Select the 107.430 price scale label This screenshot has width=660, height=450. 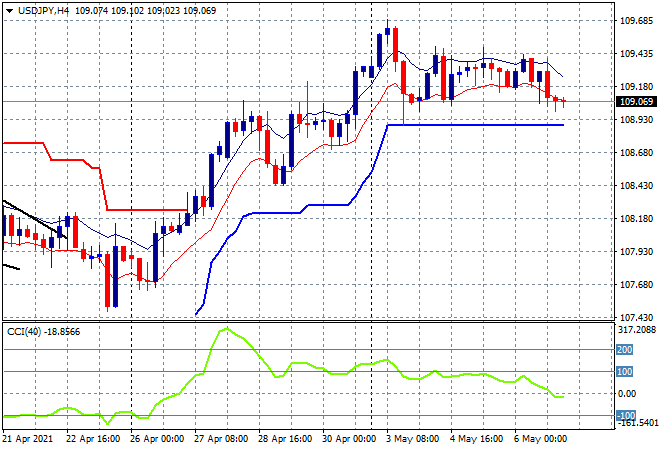tap(636, 317)
